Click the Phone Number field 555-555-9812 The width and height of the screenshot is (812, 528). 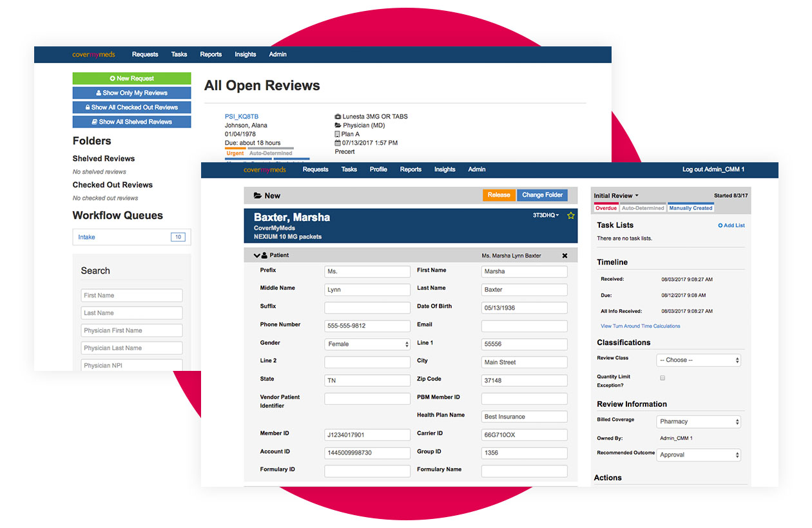(x=367, y=326)
